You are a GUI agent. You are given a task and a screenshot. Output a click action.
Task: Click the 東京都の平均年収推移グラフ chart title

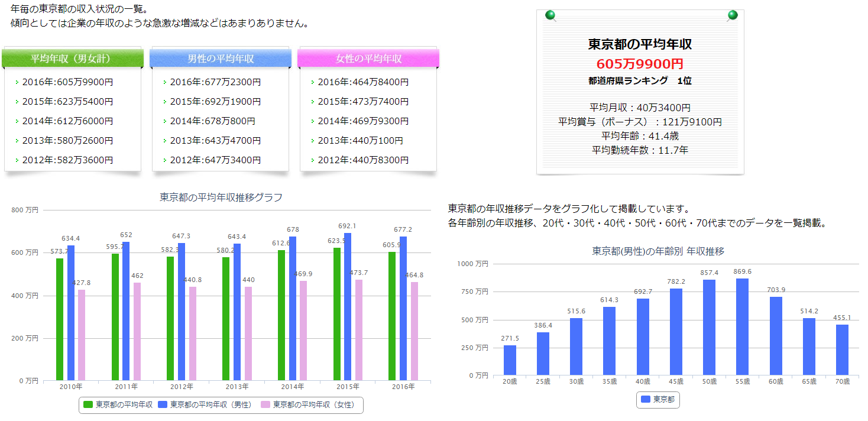click(x=221, y=197)
